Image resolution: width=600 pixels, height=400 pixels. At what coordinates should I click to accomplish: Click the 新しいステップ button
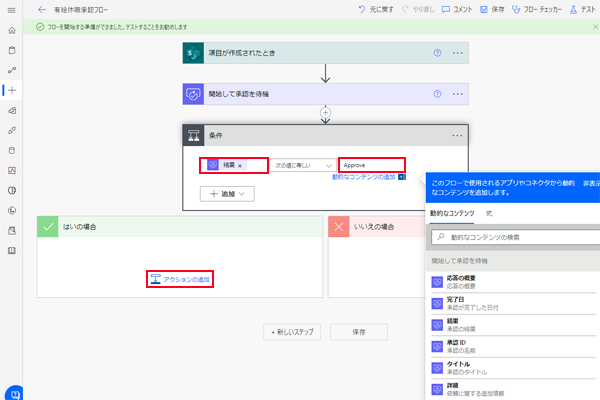tap(292, 332)
